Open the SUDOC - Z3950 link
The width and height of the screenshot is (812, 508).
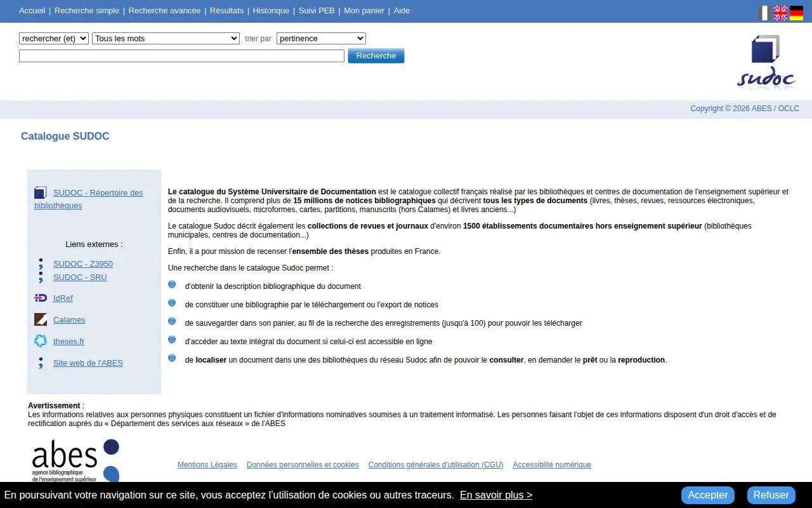(83, 264)
